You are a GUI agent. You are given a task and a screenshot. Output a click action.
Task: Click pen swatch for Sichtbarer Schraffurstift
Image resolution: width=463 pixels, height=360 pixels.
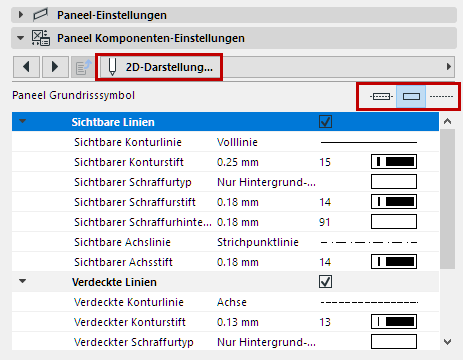[x=394, y=202]
